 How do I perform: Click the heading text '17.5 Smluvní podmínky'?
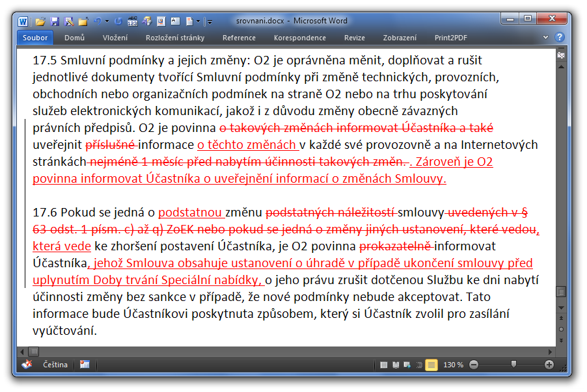98,60
